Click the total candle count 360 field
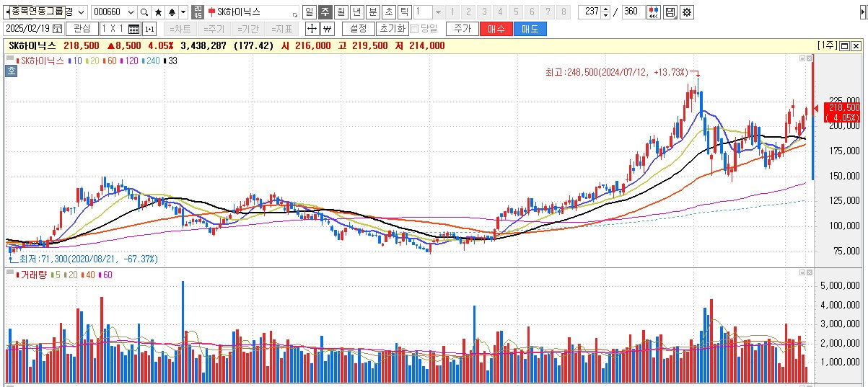The image size is (868, 387). click(x=633, y=12)
